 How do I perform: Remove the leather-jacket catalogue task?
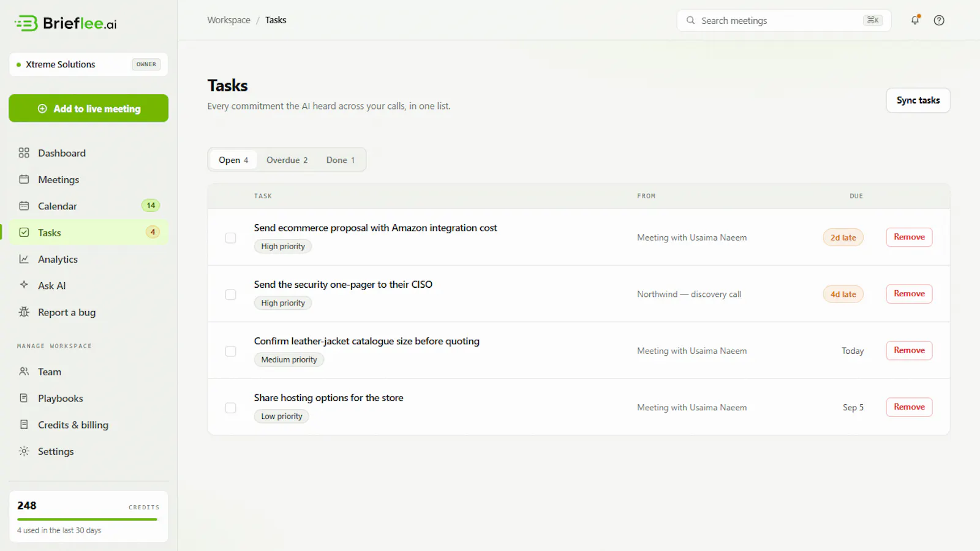909,350
